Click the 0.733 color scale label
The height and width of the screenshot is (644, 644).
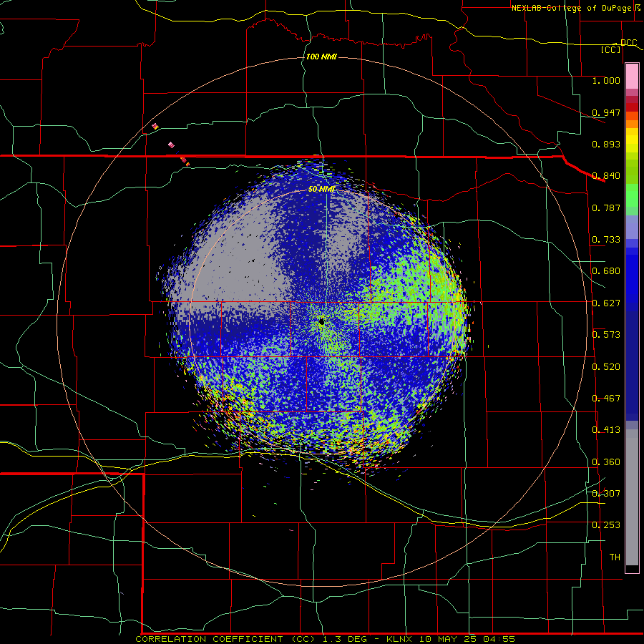click(606, 240)
